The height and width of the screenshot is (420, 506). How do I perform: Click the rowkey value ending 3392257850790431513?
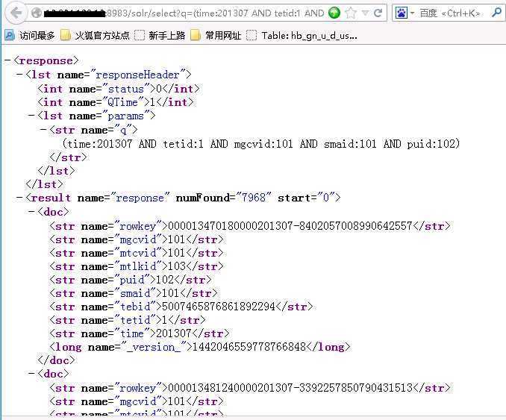[290, 387]
